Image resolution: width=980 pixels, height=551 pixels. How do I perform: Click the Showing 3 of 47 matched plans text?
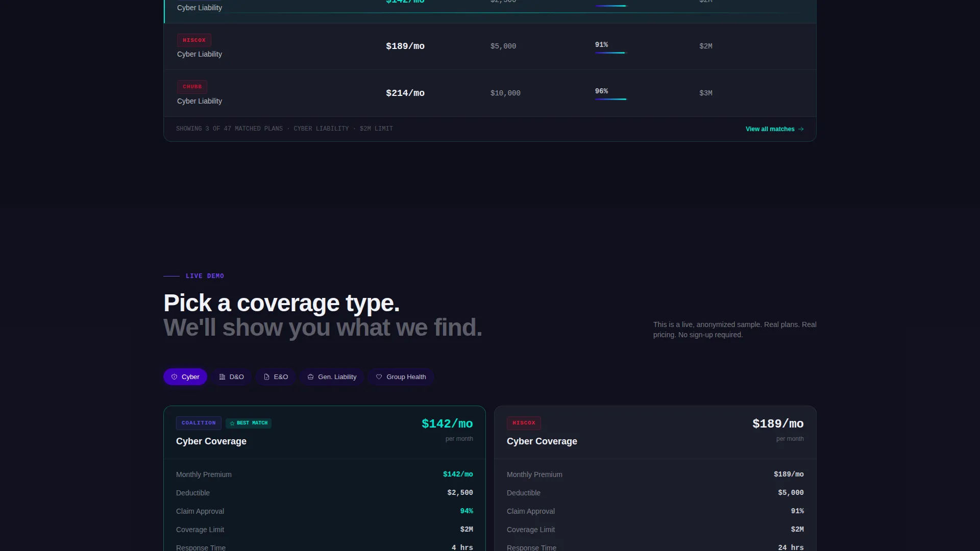coord(284,129)
